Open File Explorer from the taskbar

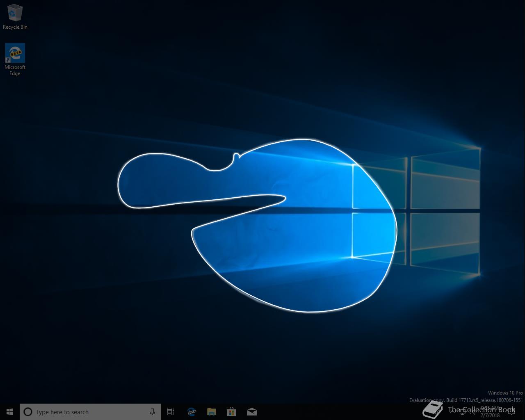(x=211, y=412)
